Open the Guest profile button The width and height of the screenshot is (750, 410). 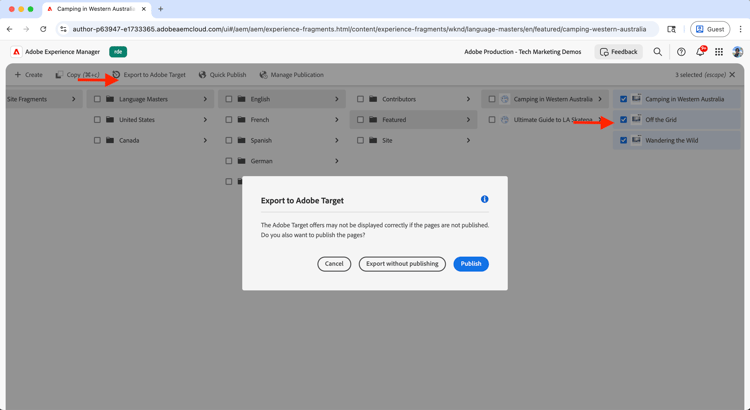tap(710, 29)
